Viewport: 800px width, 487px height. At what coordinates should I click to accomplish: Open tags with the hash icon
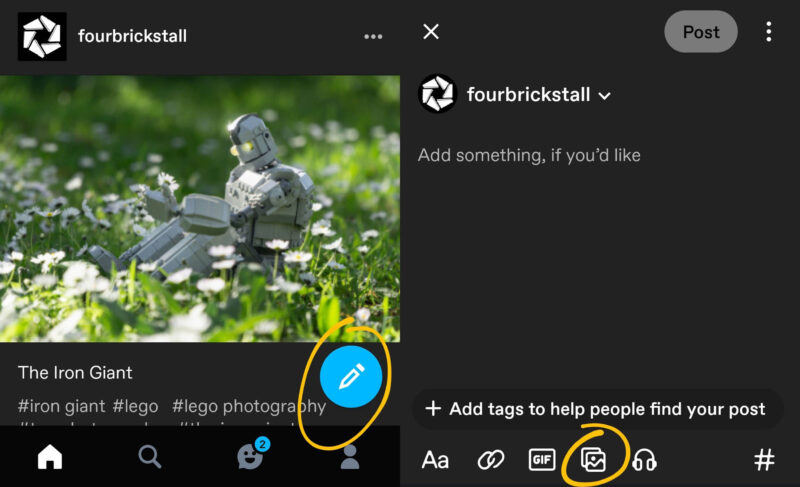pos(764,459)
